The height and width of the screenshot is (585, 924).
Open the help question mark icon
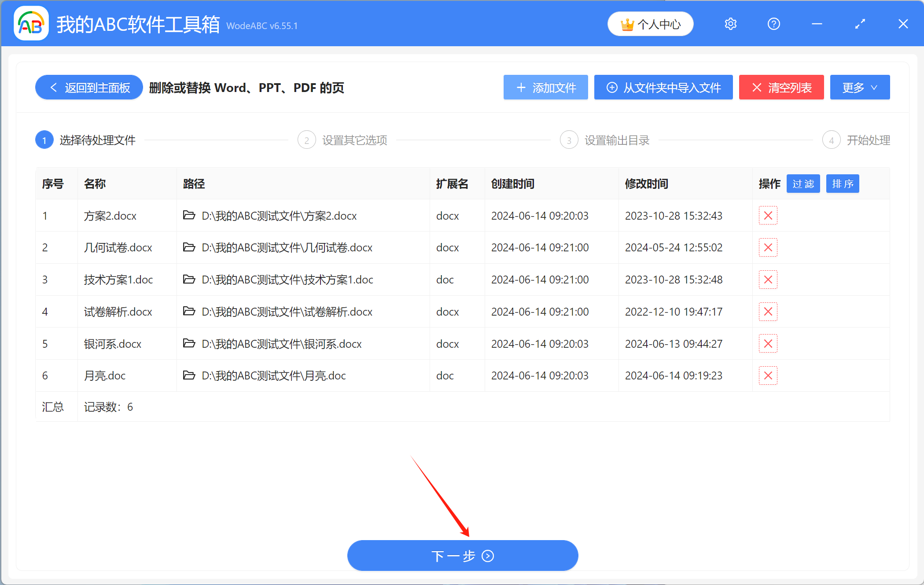(x=773, y=24)
